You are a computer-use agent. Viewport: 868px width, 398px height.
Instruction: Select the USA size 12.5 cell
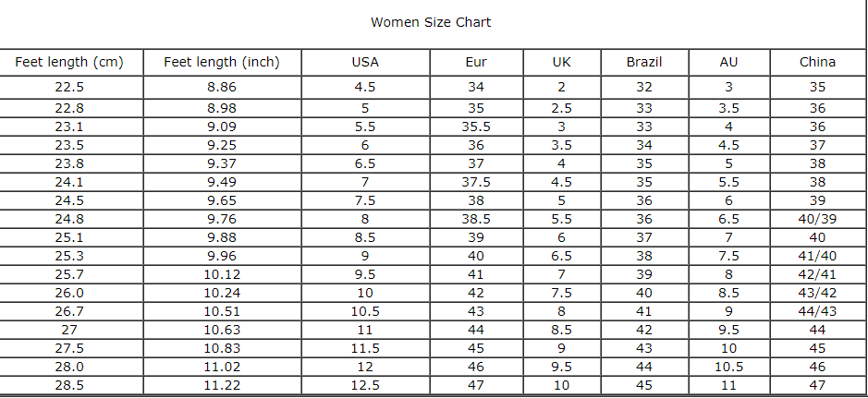pos(365,385)
